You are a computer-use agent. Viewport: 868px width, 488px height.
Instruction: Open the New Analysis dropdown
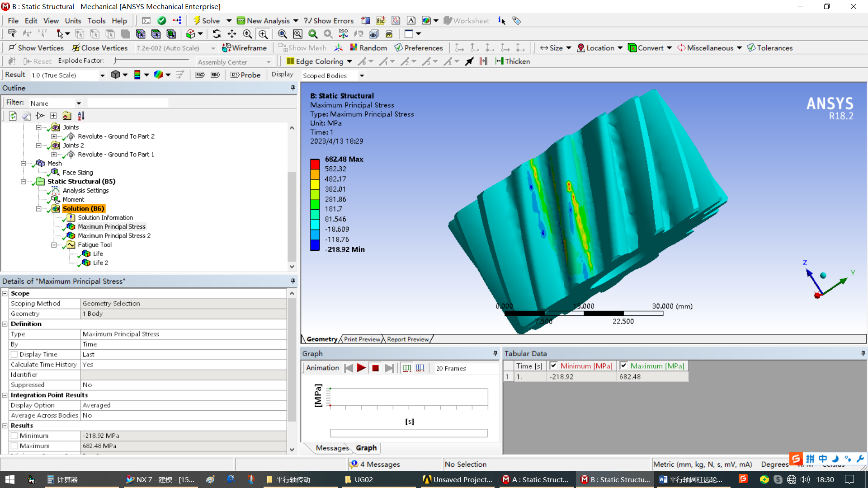point(295,21)
